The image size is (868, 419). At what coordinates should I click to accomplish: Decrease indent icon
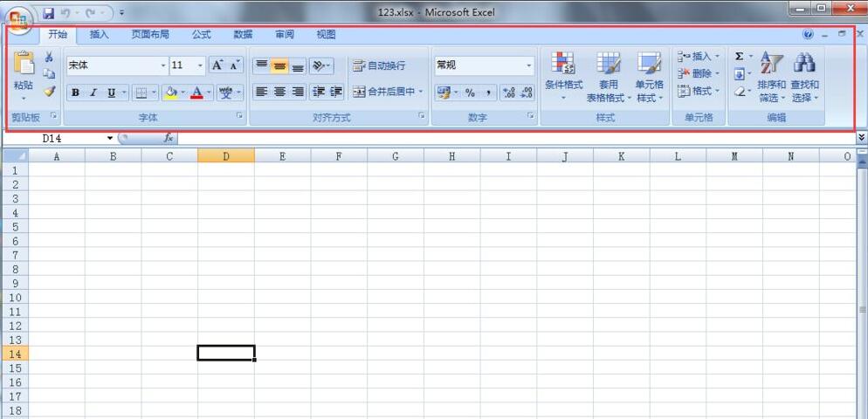pos(319,92)
